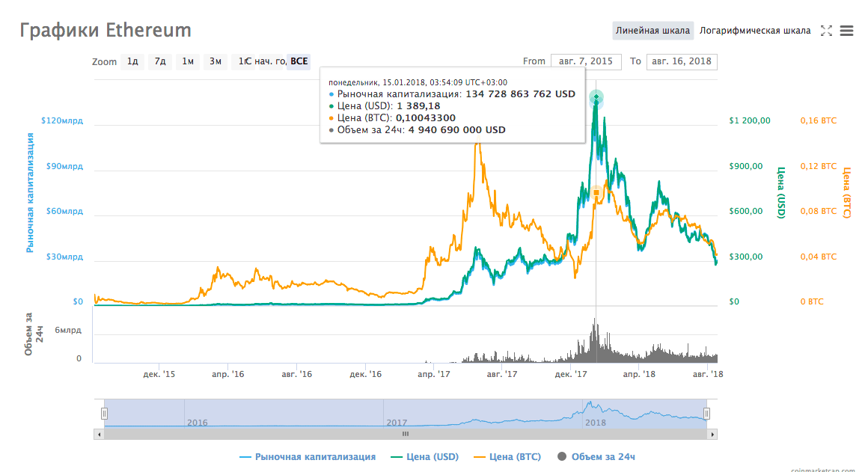Click the Zoom label
868x472 pixels.
[104, 62]
